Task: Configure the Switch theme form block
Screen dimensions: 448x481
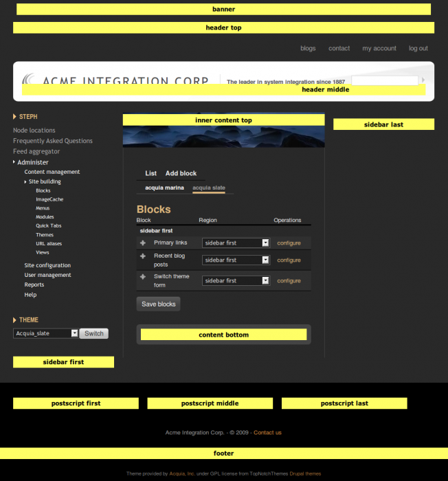Action: 289,280
